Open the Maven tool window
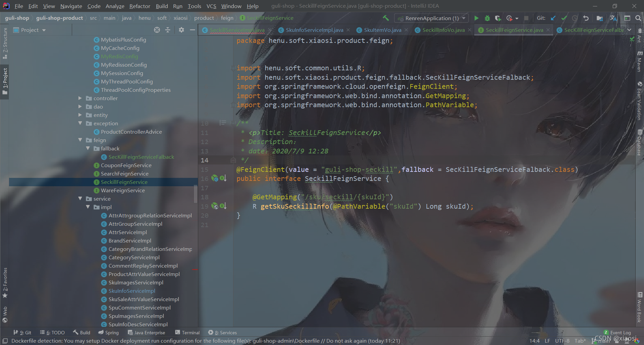 [x=640, y=61]
